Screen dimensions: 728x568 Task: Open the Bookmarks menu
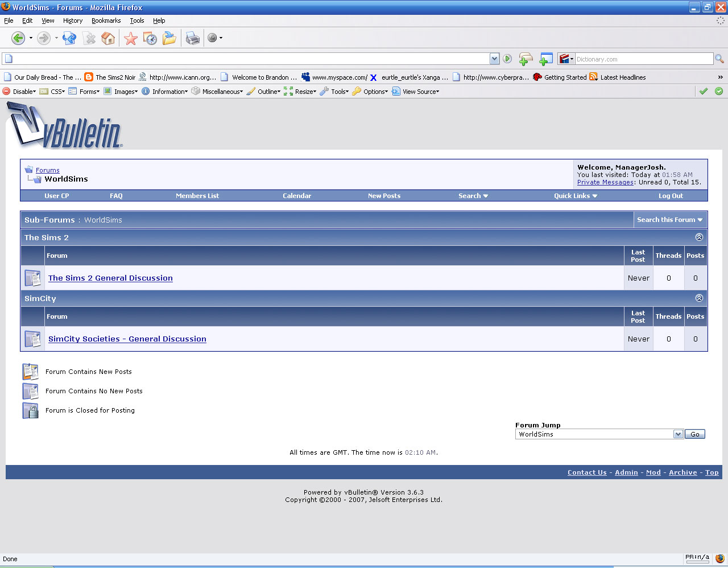pos(106,20)
